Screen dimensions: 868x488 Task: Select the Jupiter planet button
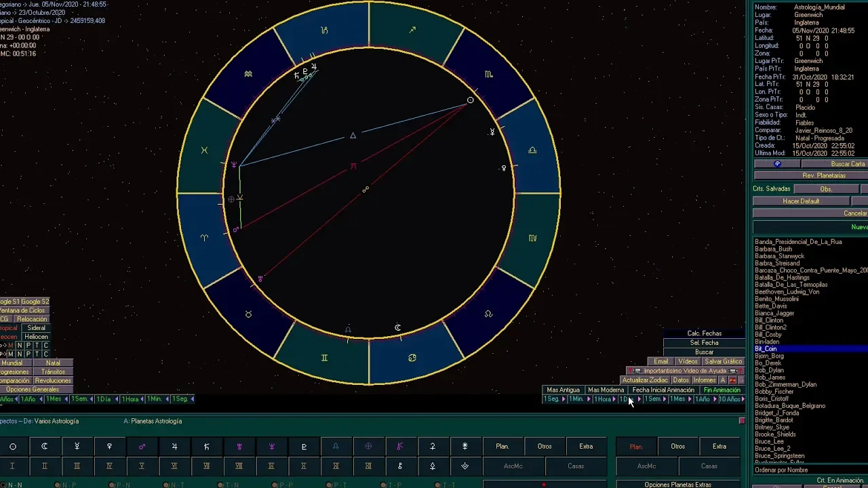pos(174,447)
